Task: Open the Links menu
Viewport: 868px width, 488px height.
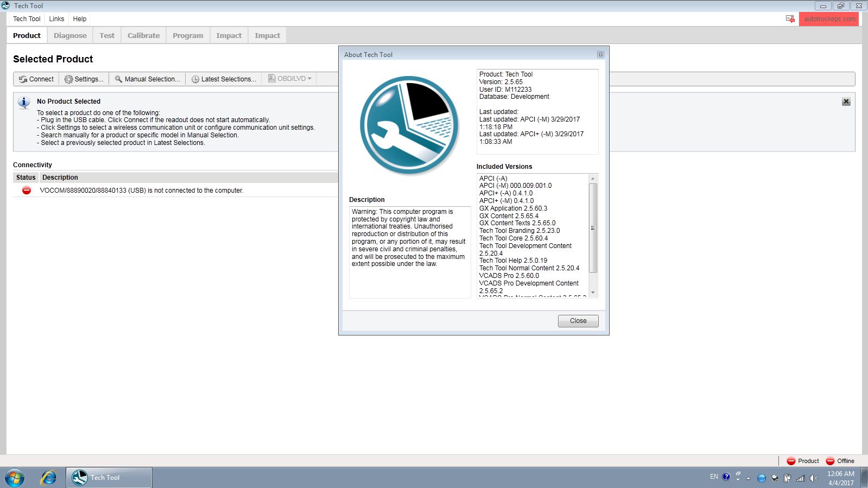Action: pos(56,19)
